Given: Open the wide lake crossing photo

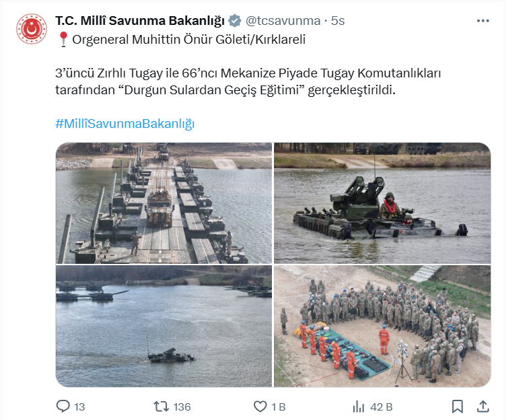Looking at the screenshot, I should click(x=164, y=326).
